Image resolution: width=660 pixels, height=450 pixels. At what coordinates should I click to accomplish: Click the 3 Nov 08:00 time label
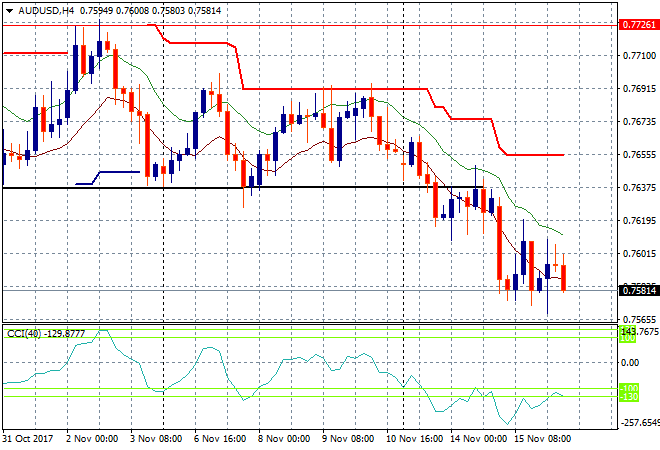(x=156, y=439)
